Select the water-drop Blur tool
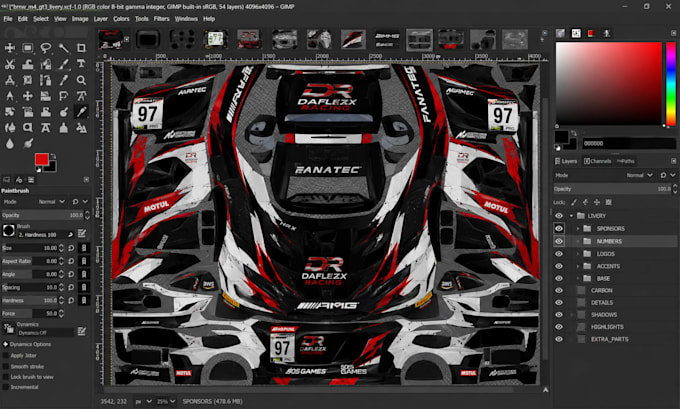This screenshot has height=409, width=680. [x=10, y=144]
